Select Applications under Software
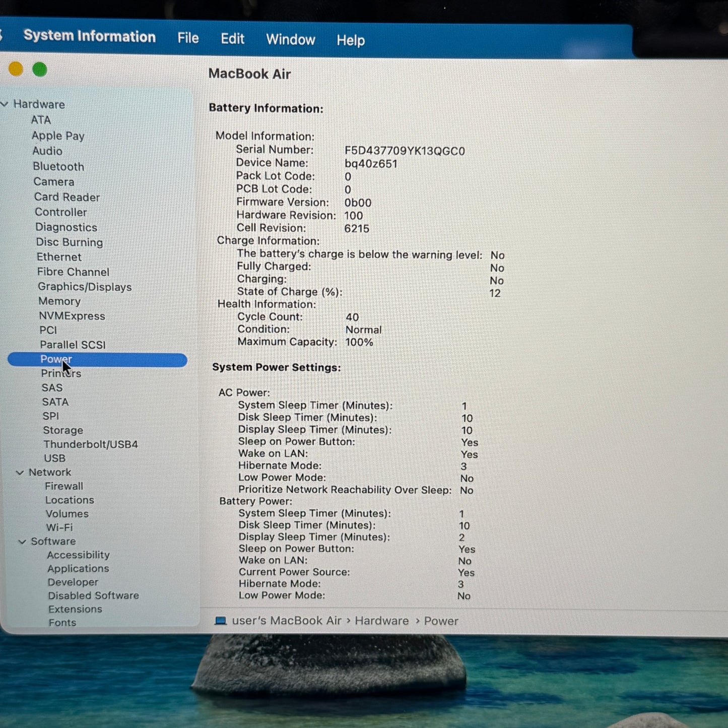Viewport: 728px width, 728px height. [78, 569]
